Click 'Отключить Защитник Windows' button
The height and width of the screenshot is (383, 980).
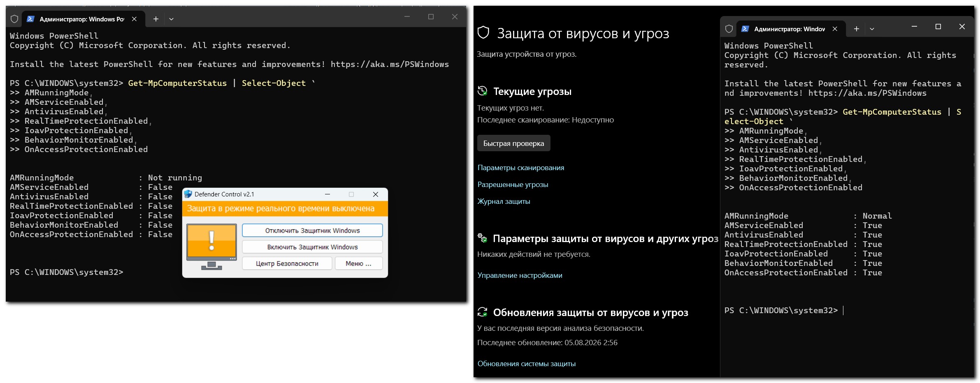[x=312, y=231]
